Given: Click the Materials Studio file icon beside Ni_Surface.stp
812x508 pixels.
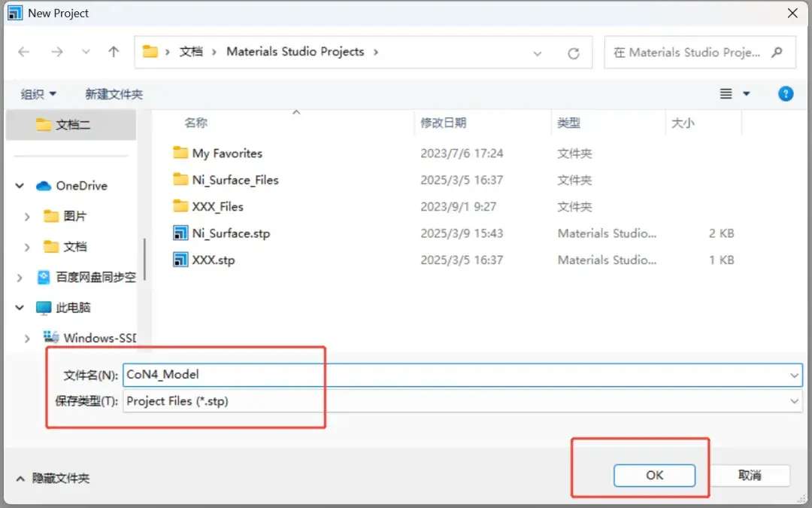Looking at the screenshot, I should (x=180, y=233).
